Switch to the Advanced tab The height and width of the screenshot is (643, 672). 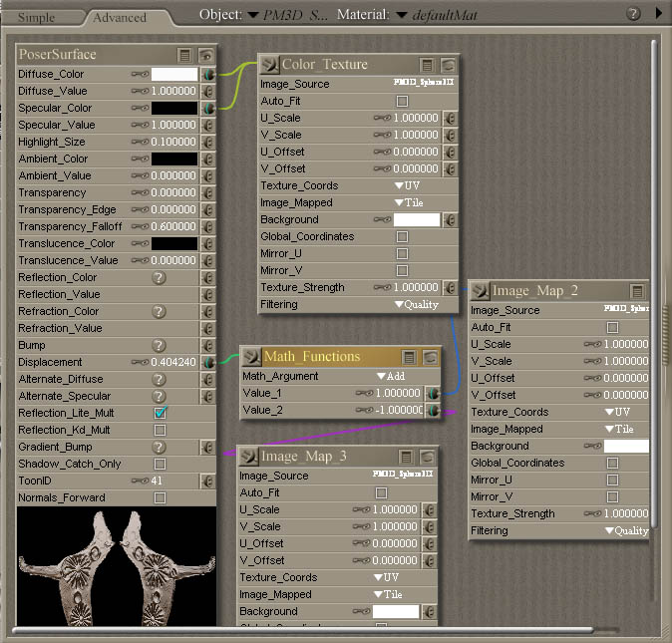click(120, 18)
